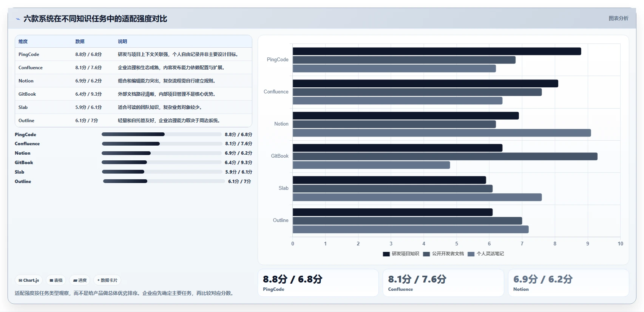Screen dimensions: 644x312
Task: Click the x-axis tick label 5
Action: tap(456, 244)
